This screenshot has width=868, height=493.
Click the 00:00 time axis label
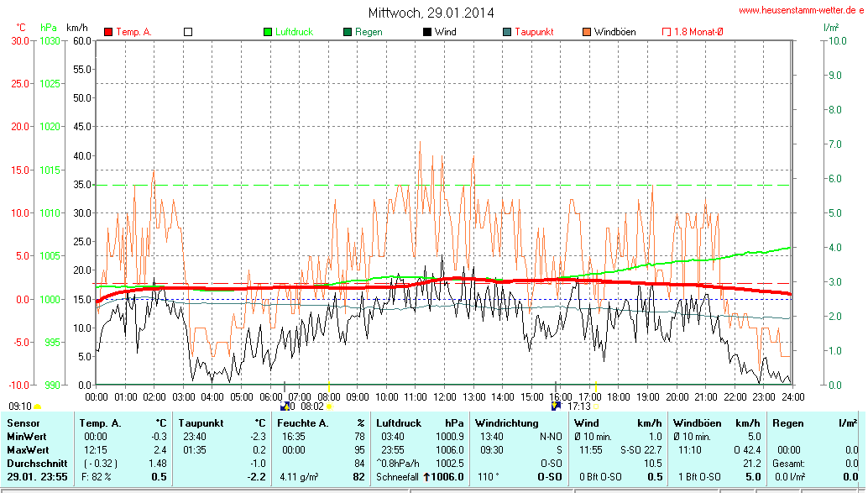(97, 397)
